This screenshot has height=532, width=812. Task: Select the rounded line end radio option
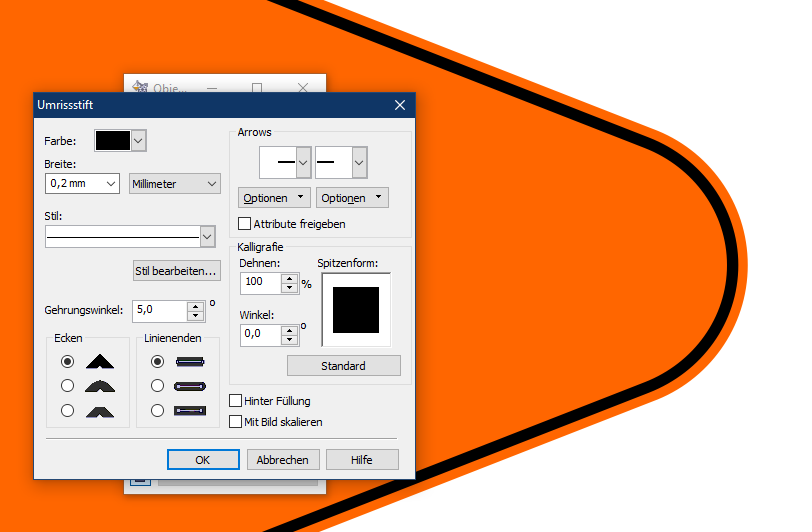pyautogui.click(x=157, y=385)
